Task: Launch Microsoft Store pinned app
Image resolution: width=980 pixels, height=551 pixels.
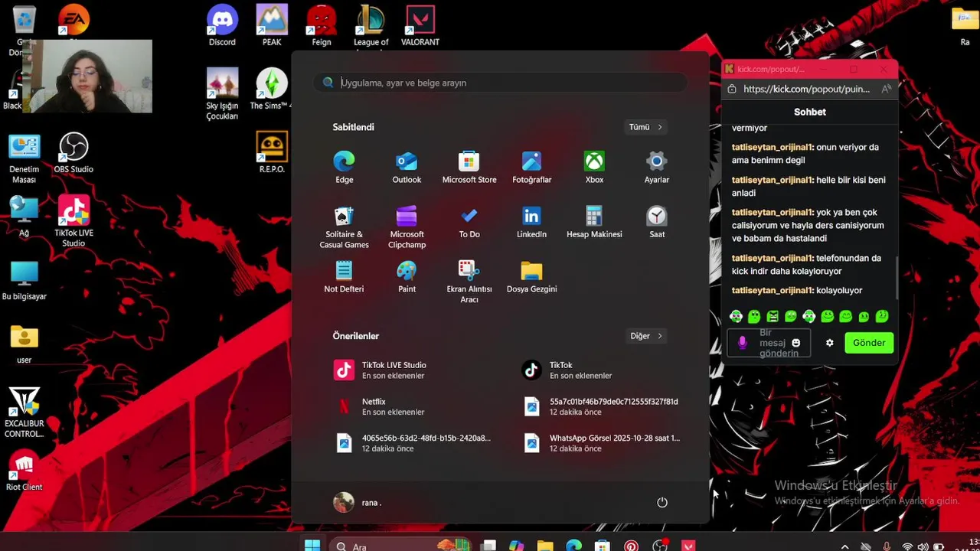Action: (469, 168)
